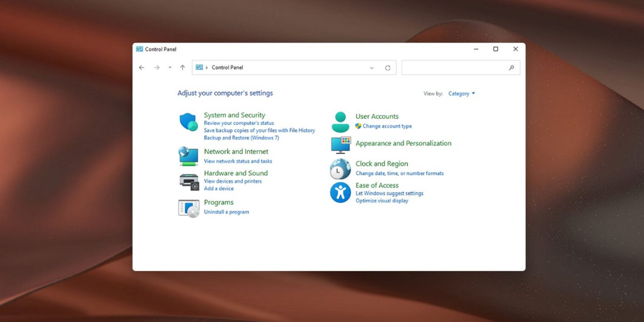Open the Appearance and Personalization monitor icon
644x322 pixels.
pyautogui.click(x=341, y=145)
